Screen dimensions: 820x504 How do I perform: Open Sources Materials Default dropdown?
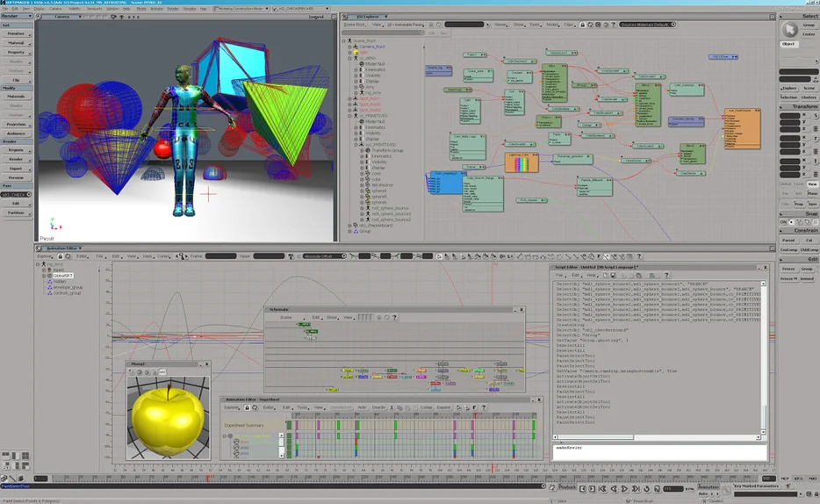pyautogui.click(x=647, y=25)
